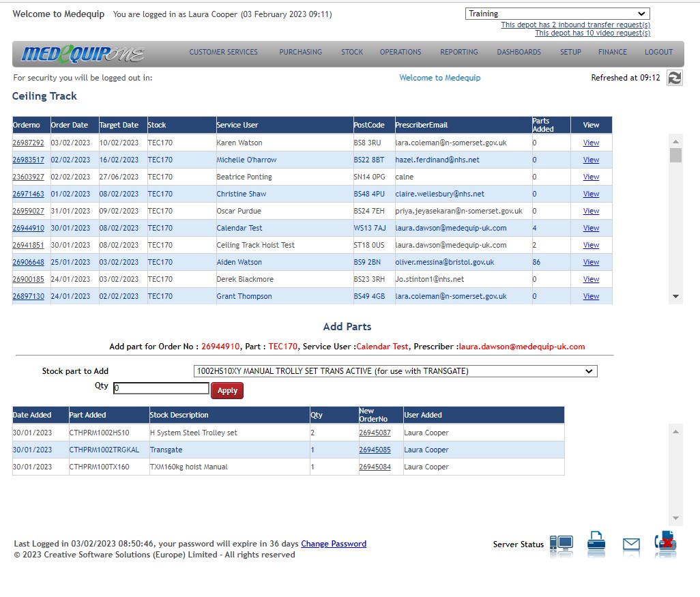Click part code CTHPRM1002TRGKAL
The image size is (700, 597).
(104, 450)
